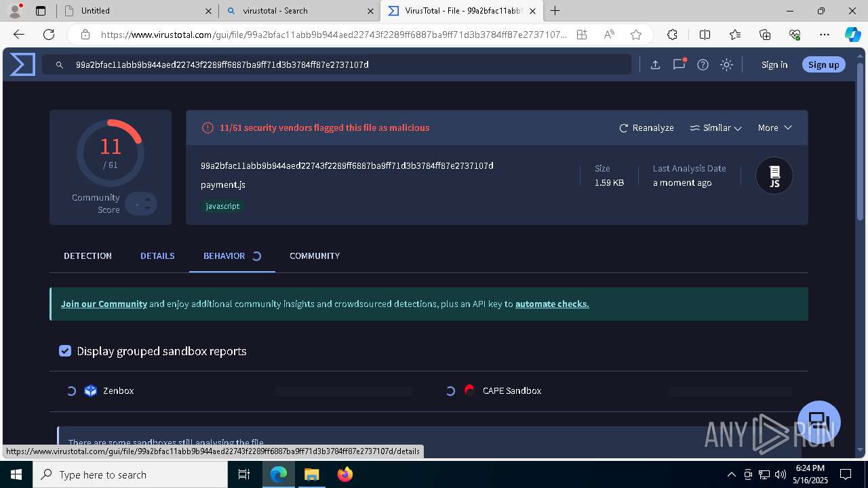Viewport: 868px width, 488px height.
Task: Click the Sign in link
Action: (774, 64)
